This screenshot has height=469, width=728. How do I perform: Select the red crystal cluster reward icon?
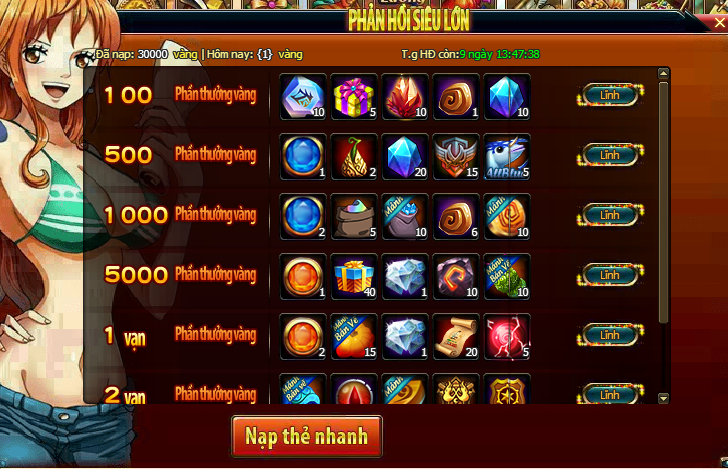point(405,97)
